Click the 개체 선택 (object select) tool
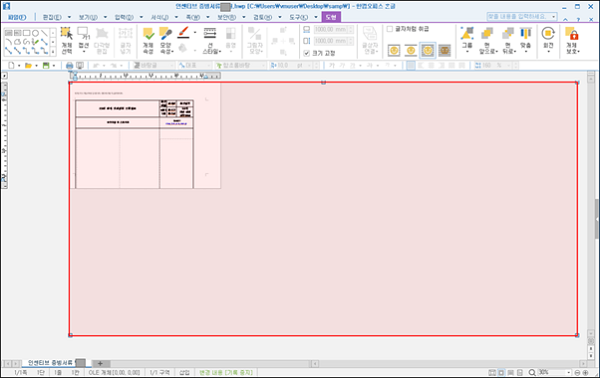Viewport: 600px width, 378px height. 67,40
